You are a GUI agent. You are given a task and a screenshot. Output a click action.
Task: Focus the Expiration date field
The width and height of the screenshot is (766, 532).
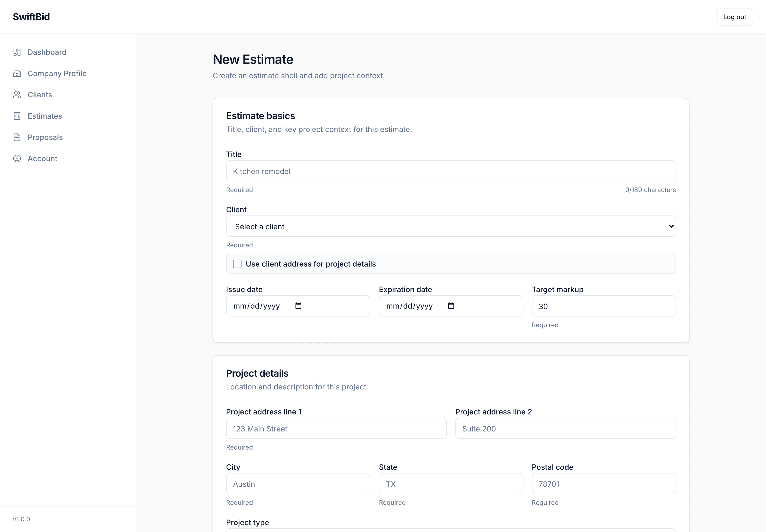tap(451, 306)
